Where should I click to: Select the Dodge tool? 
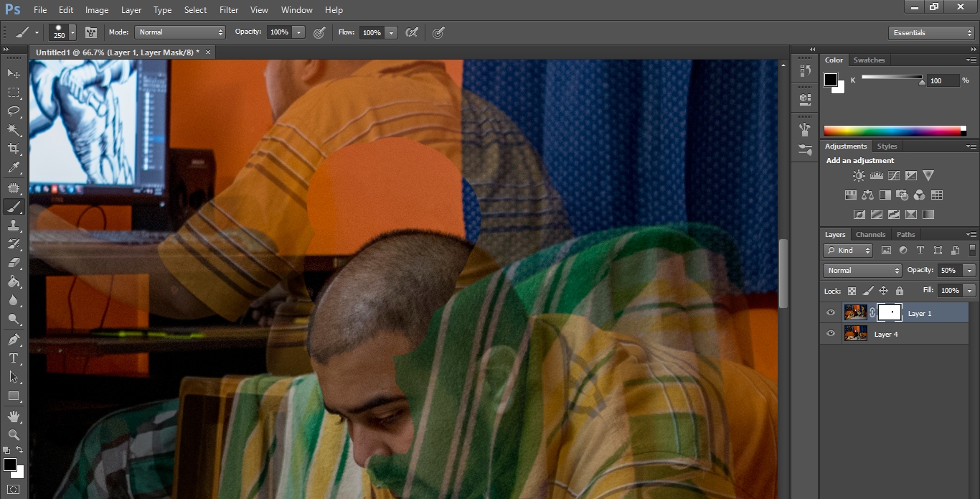[x=14, y=319]
